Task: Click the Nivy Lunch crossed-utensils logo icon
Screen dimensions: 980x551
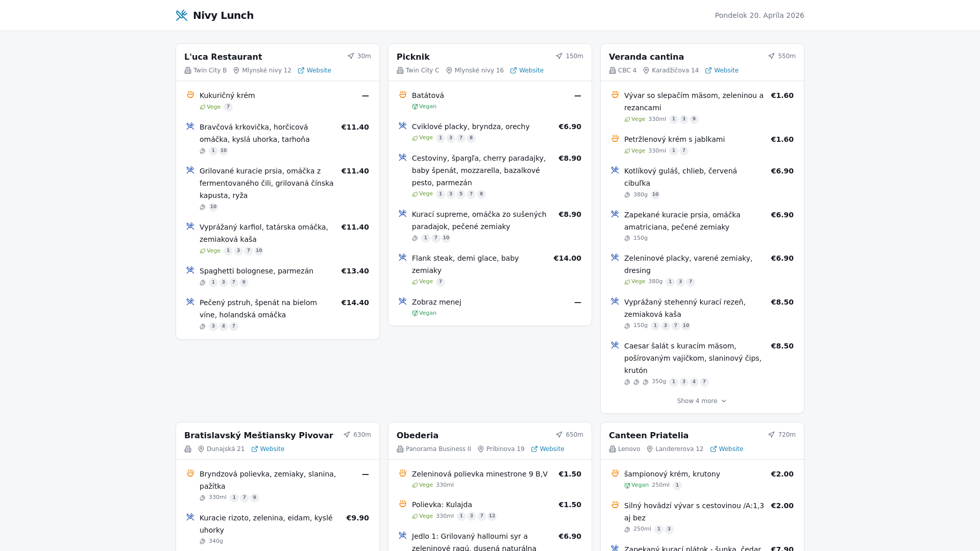Action: [x=182, y=15]
